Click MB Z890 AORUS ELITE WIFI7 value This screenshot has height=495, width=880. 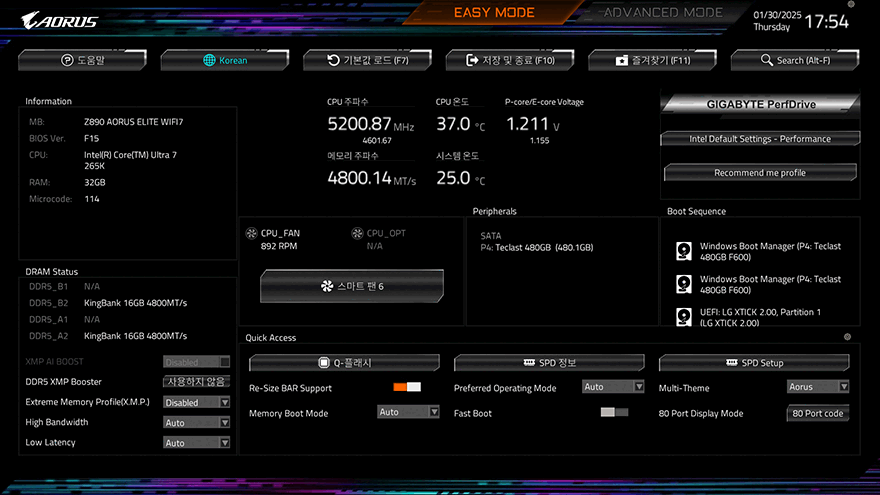[x=134, y=122]
